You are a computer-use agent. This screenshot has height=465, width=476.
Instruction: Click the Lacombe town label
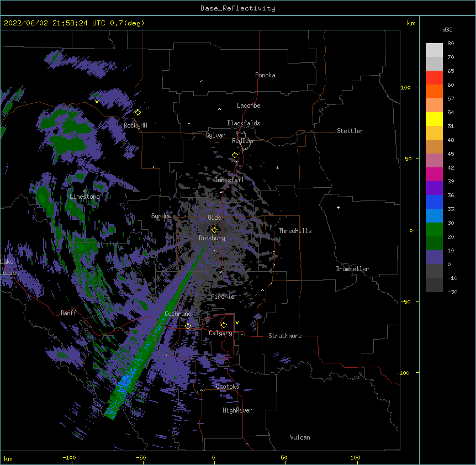click(x=248, y=105)
